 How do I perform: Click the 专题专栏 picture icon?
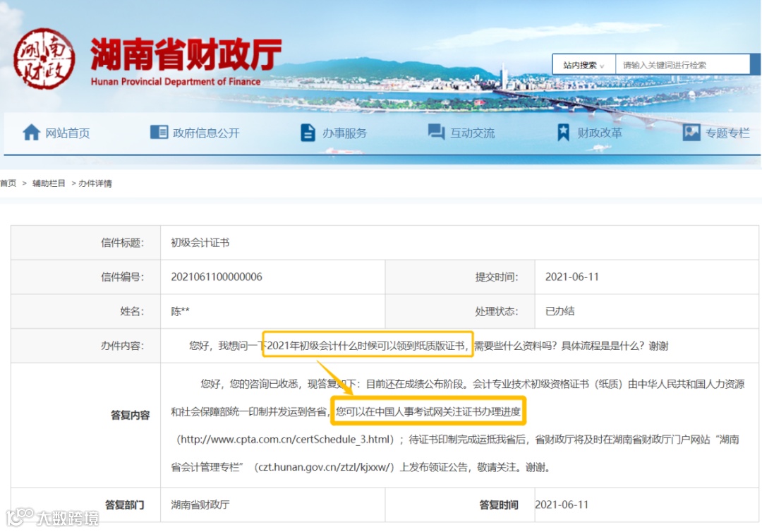[691, 132]
